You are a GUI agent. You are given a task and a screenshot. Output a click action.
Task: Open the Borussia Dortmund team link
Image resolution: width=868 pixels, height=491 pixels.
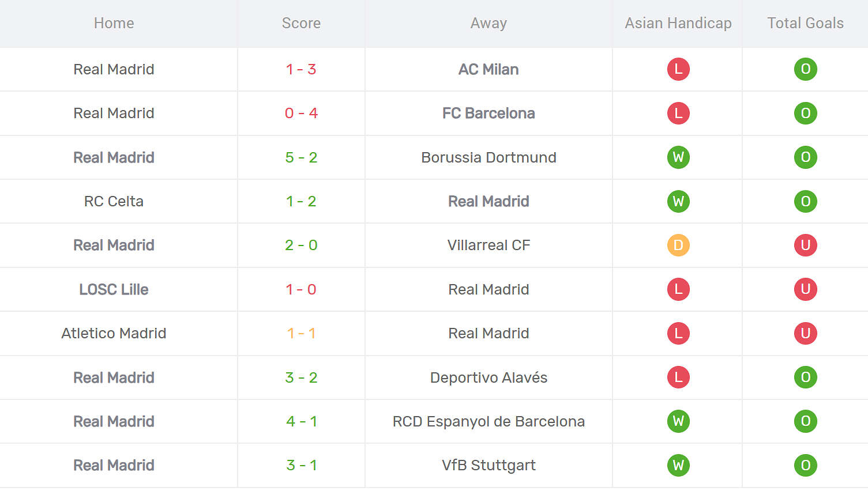(x=489, y=157)
